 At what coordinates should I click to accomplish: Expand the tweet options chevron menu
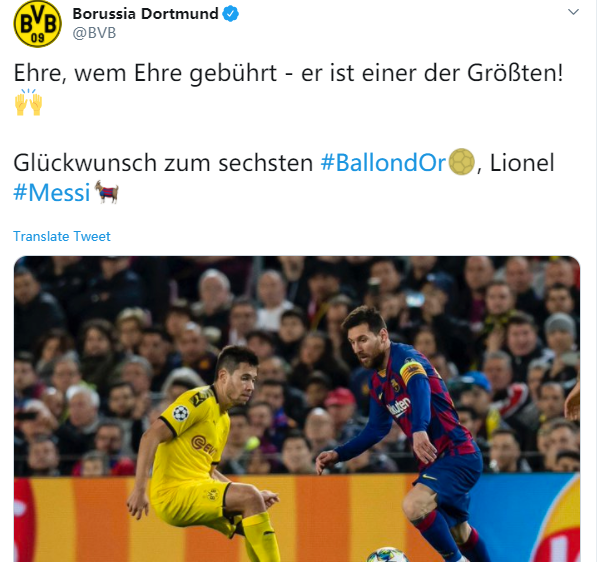coord(573,12)
